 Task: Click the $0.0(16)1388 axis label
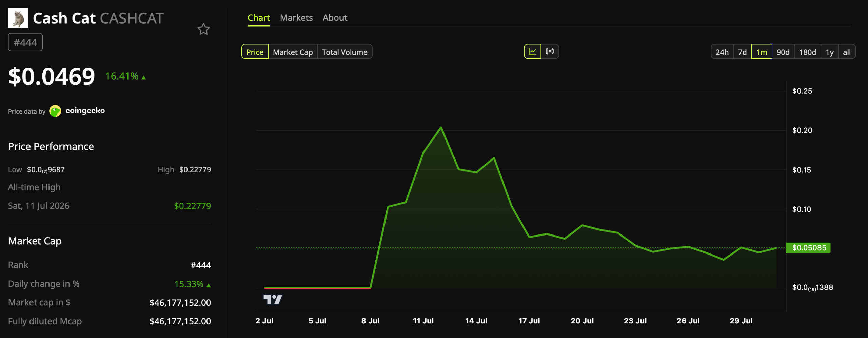pyautogui.click(x=812, y=288)
